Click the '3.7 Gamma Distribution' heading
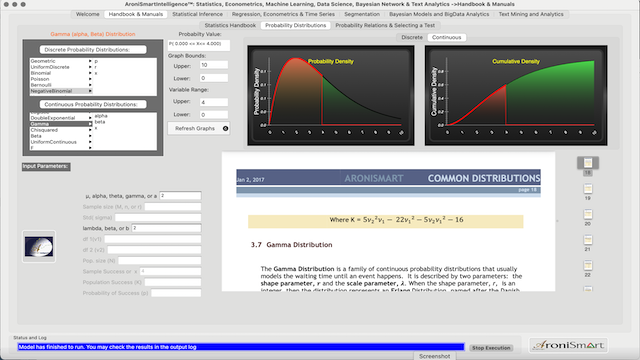 [x=291, y=245]
